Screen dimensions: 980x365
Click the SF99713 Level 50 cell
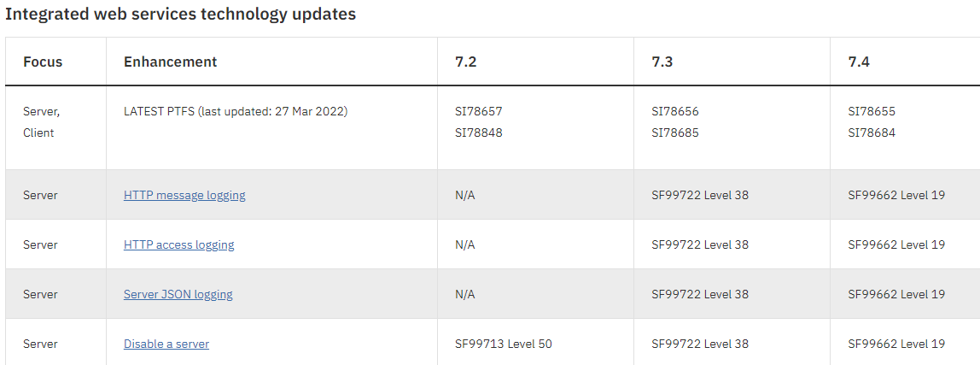point(504,344)
